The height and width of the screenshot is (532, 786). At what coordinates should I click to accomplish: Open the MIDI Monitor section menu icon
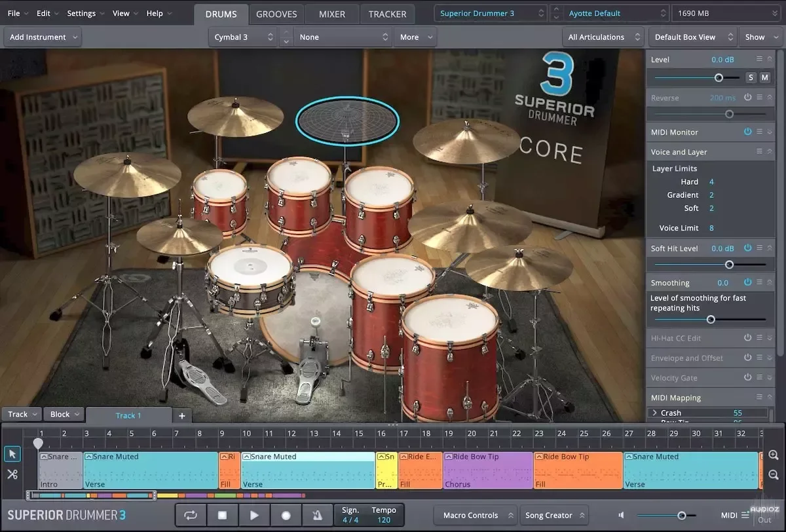tap(760, 132)
